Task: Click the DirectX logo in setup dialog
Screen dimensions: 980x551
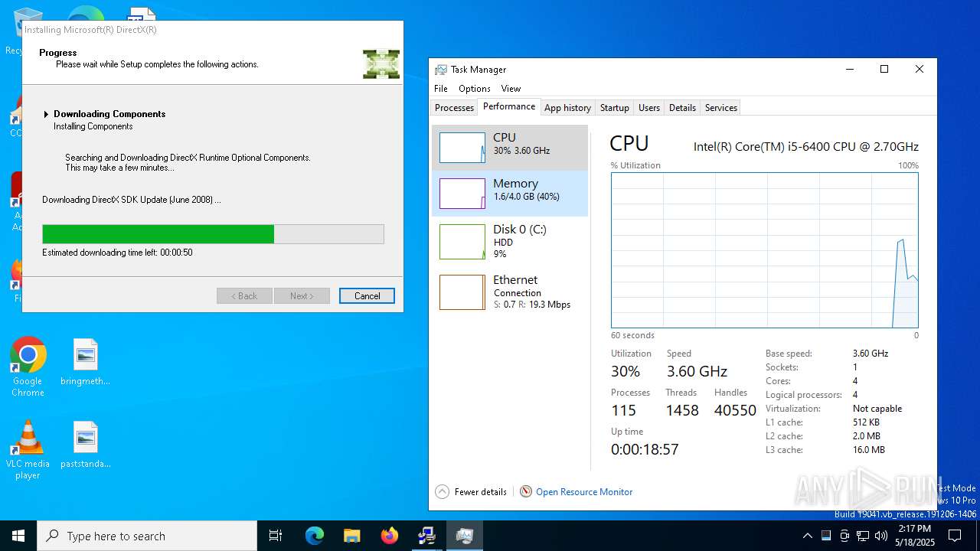Action: click(x=381, y=64)
